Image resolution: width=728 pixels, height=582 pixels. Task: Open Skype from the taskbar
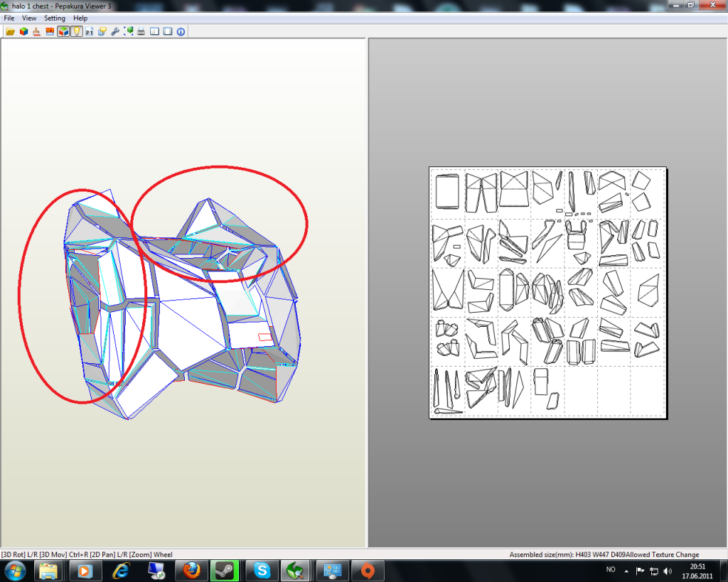262,571
